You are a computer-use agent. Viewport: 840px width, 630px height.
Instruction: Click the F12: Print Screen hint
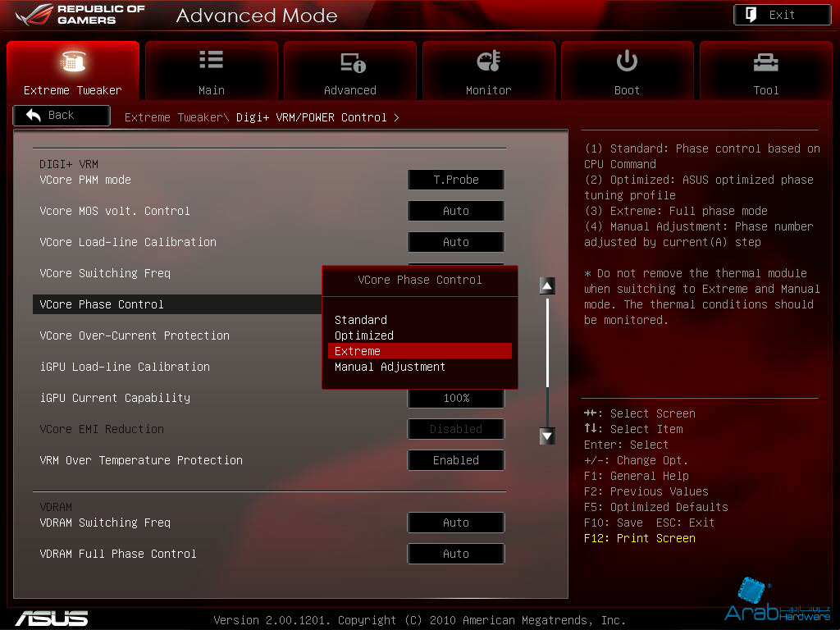click(640, 538)
